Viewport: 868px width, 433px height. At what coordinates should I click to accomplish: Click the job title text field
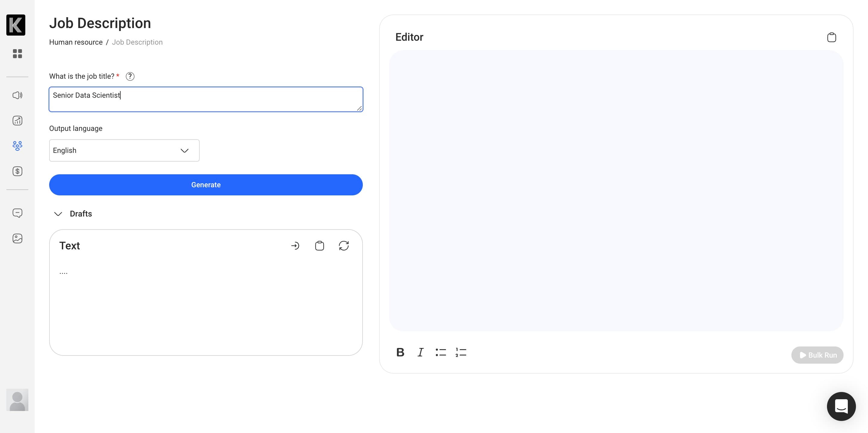206,100
